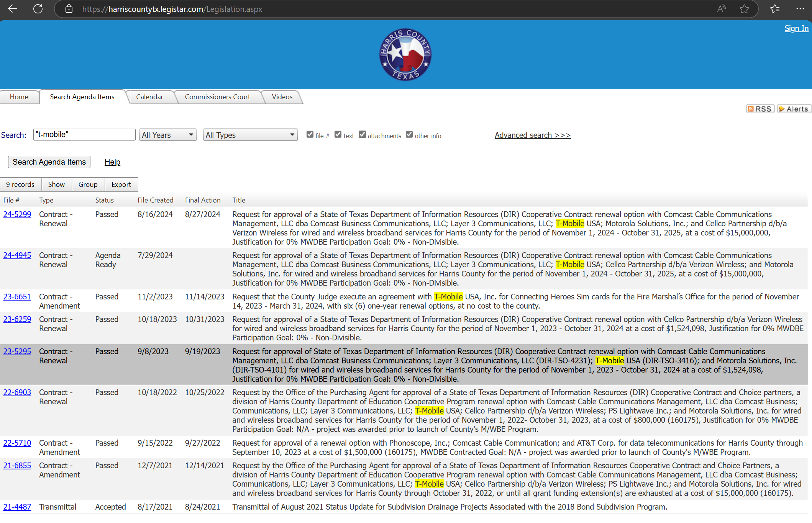812x523 pixels.
Task: Expand the All Years dropdown
Action: [x=168, y=135]
